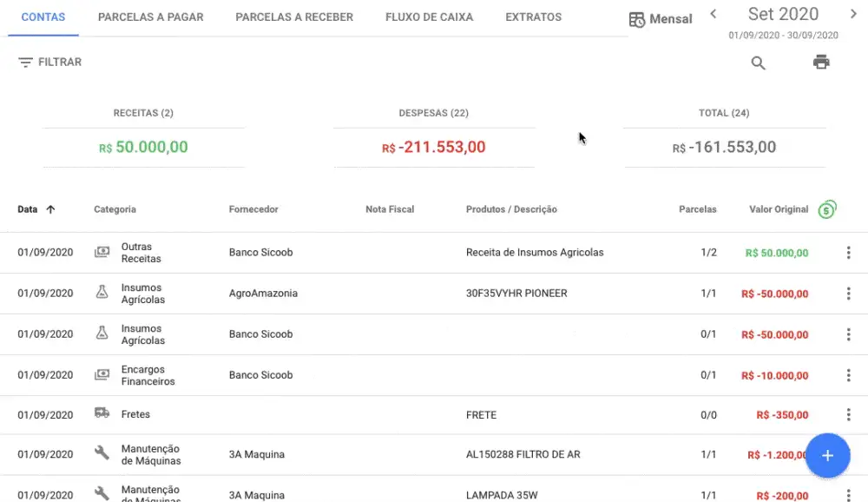Screen dimensions: 868x502
Task: Go to the next month with the right chevron
Action: [x=854, y=14]
